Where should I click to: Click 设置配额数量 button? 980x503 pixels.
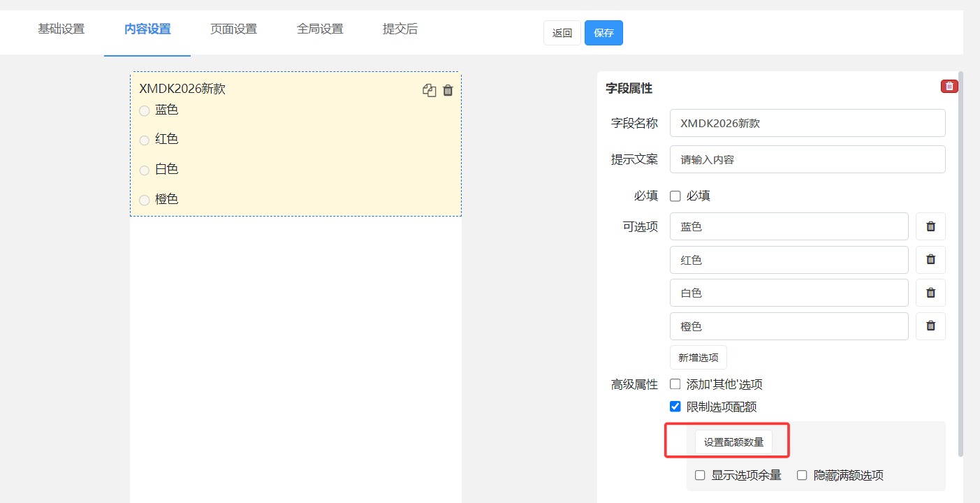[733, 442]
